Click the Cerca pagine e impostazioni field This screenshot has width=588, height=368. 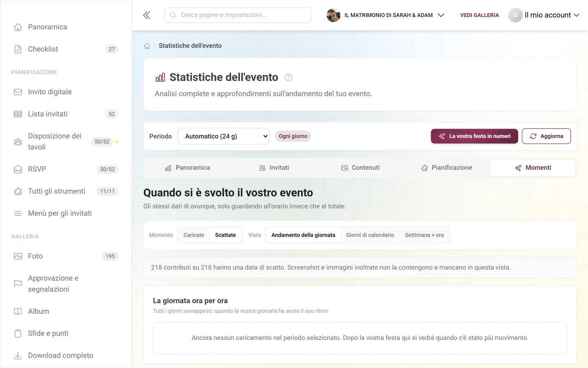(238, 15)
